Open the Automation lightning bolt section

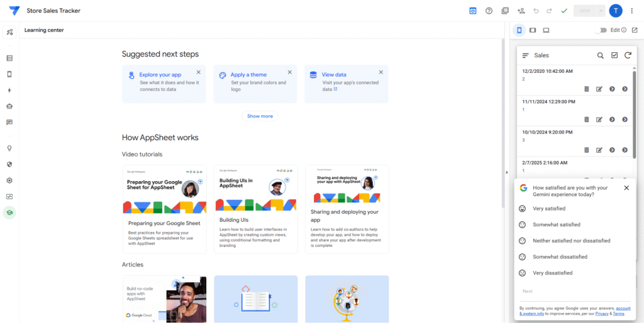9,90
